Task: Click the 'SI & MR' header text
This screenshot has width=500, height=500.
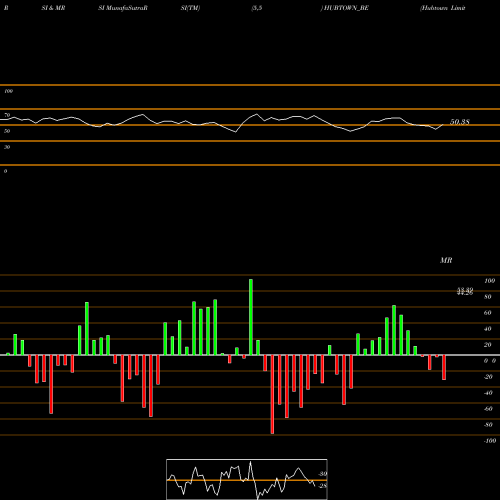Action: tap(53, 8)
